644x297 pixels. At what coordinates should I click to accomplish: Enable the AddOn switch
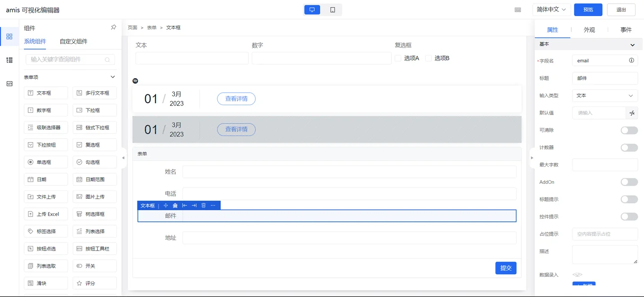pyautogui.click(x=629, y=182)
